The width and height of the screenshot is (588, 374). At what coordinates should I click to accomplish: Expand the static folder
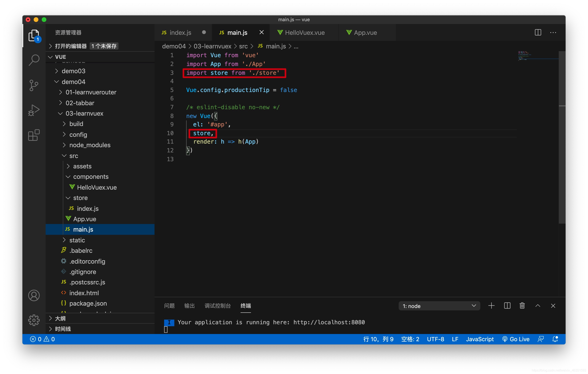100,240
